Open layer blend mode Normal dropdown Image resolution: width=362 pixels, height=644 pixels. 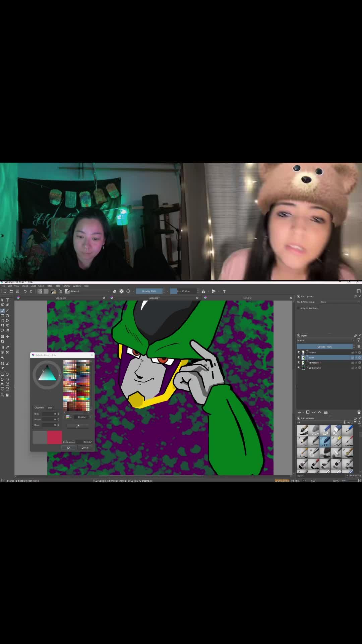pyautogui.click(x=325, y=340)
